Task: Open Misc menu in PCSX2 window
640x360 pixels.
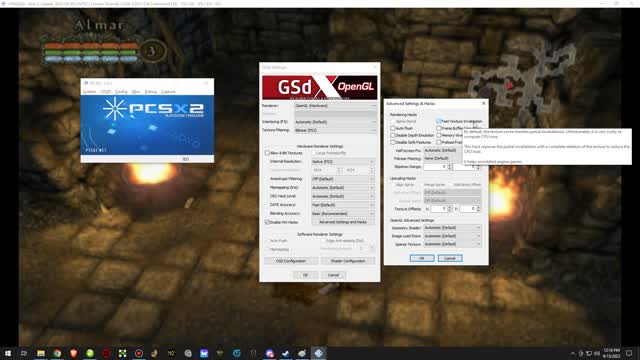Action: pos(136,92)
